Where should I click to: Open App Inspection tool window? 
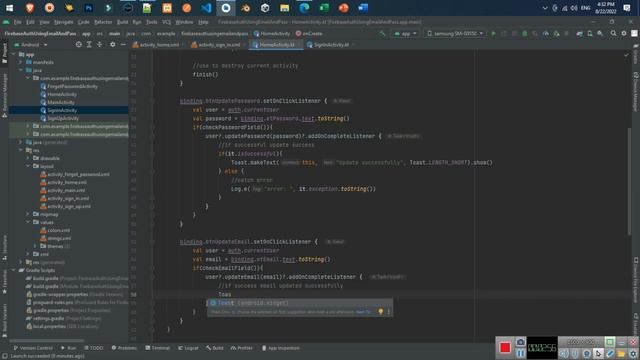(281, 348)
